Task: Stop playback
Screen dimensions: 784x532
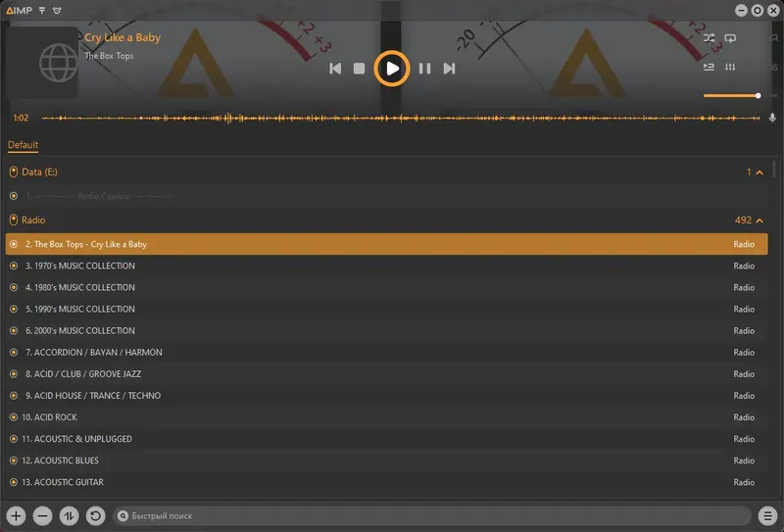Action: tap(359, 69)
